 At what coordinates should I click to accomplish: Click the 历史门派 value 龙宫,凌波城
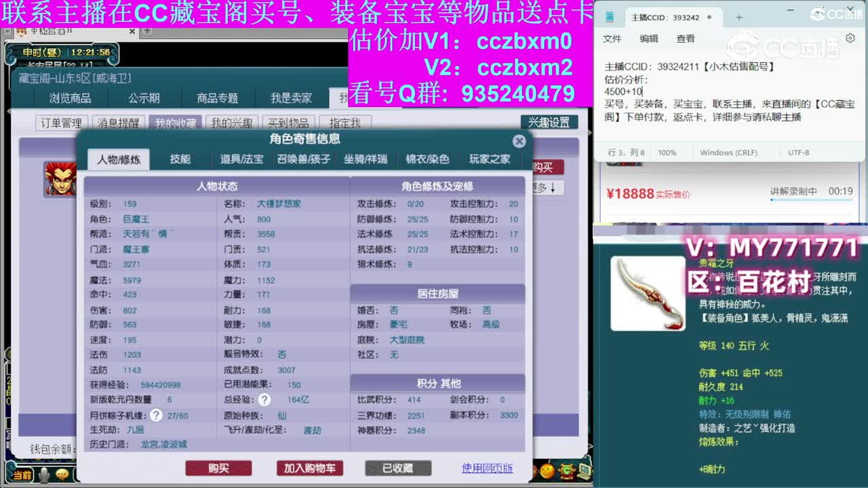pos(163,445)
